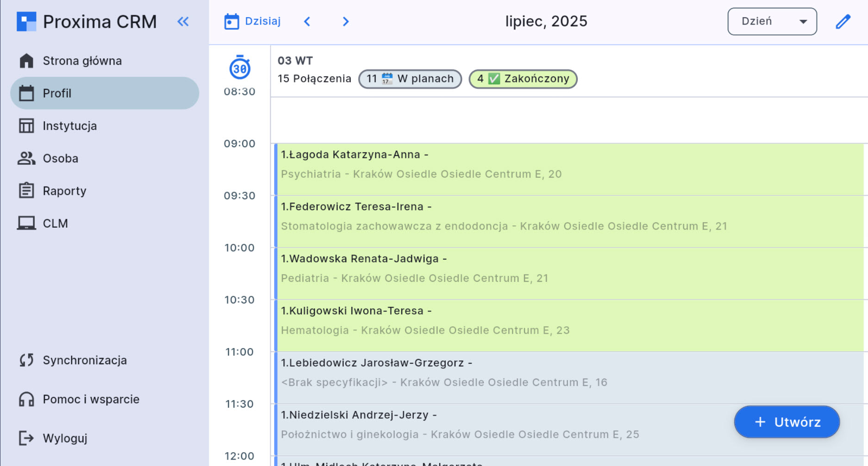Click the Osoba people icon
Screen dimensions: 868x466
point(26,158)
